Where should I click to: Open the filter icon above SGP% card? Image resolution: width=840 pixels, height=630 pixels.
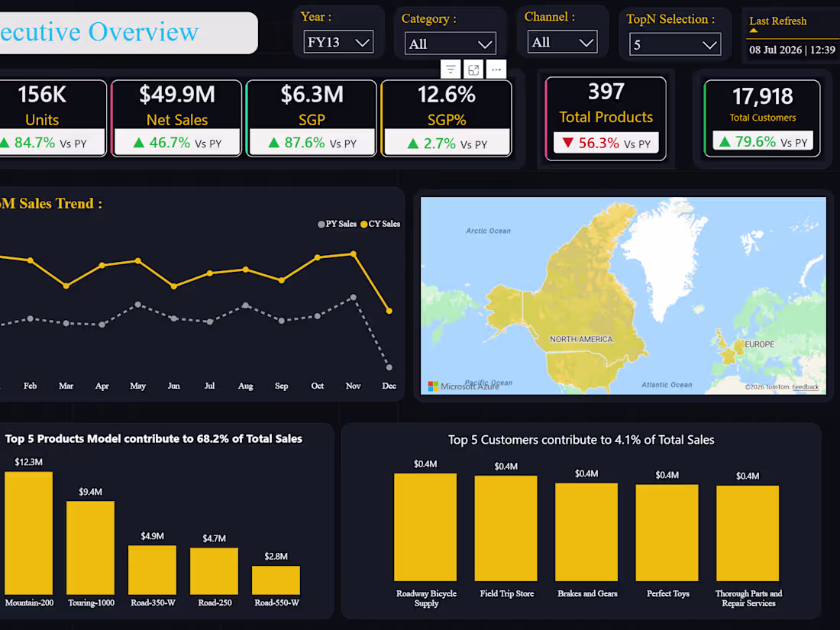[x=451, y=69]
